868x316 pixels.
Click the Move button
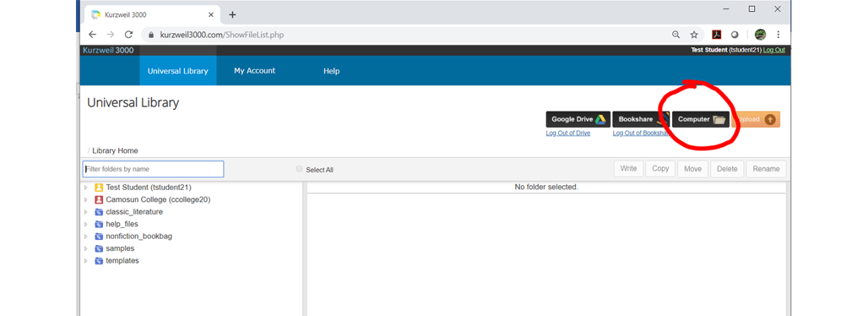(x=693, y=169)
